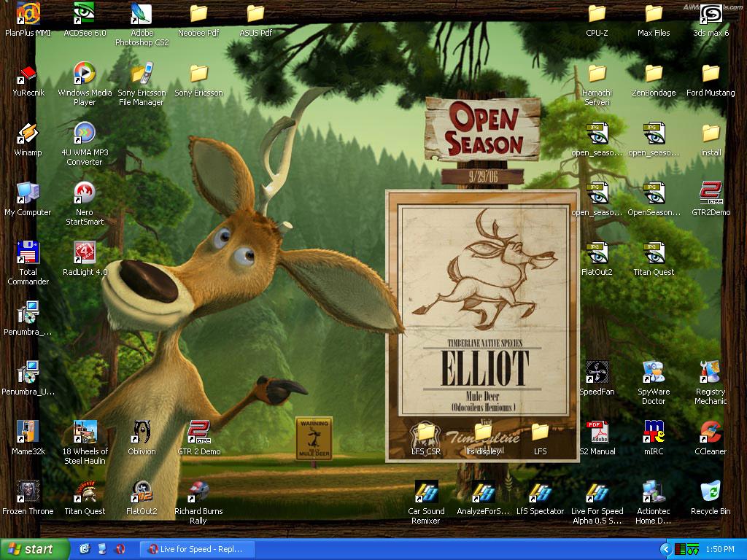Click the first quick launch icon beside start
Viewport: 747px width, 560px height.
pos(85,549)
